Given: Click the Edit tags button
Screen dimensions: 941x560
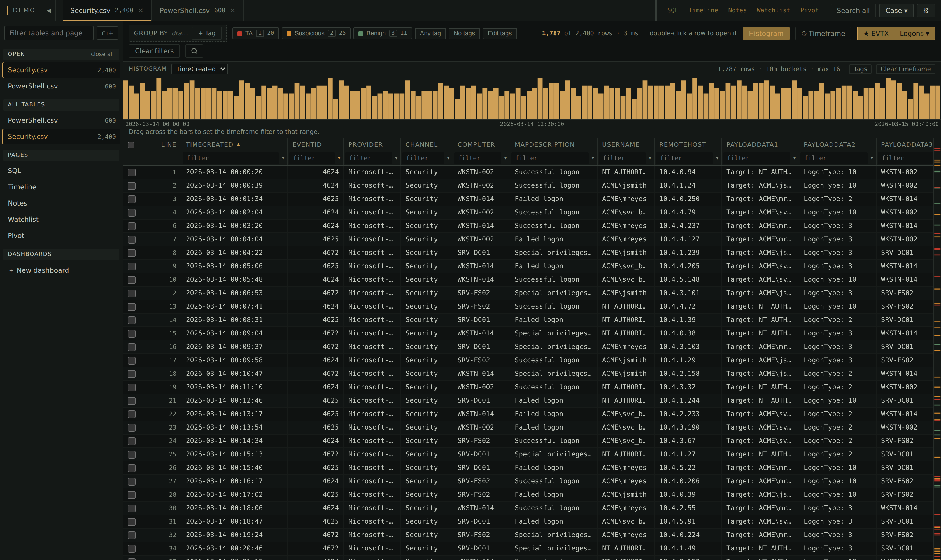Looking at the screenshot, I should click(x=499, y=33).
